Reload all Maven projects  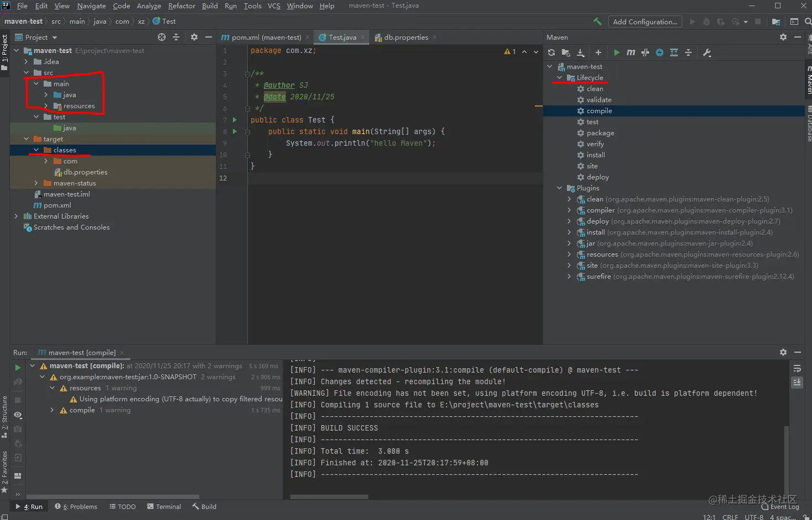click(x=551, y=52)
